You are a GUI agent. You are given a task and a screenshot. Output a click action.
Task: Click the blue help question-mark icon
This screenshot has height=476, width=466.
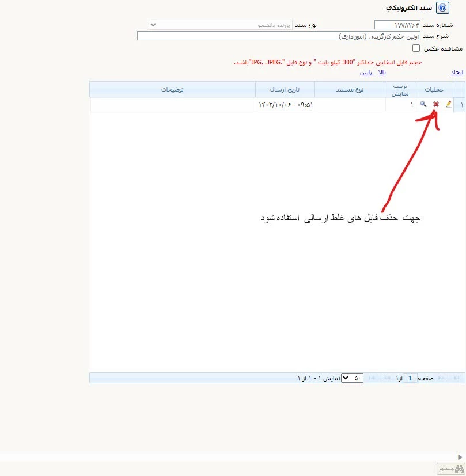[x=442, y=8]
